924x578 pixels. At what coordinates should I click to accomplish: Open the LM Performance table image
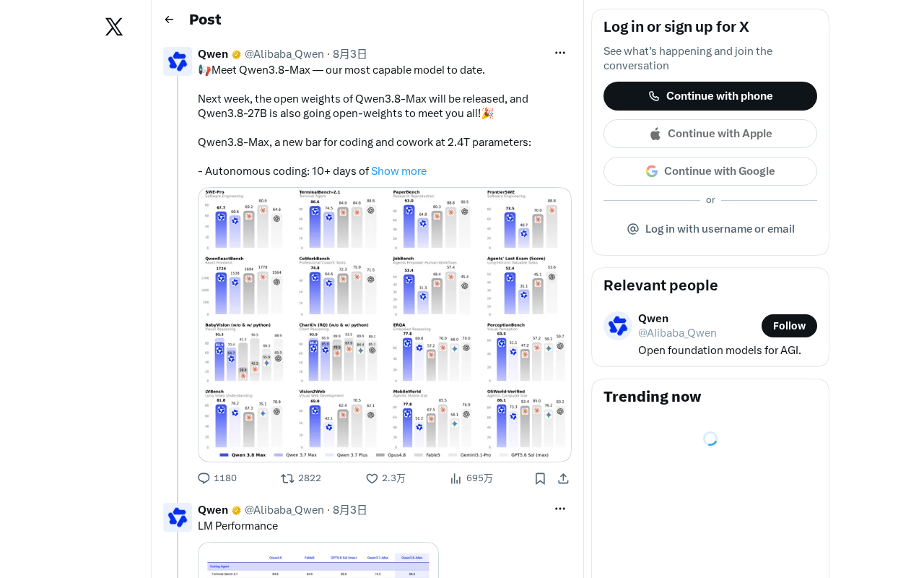click(x=318, y=560)
